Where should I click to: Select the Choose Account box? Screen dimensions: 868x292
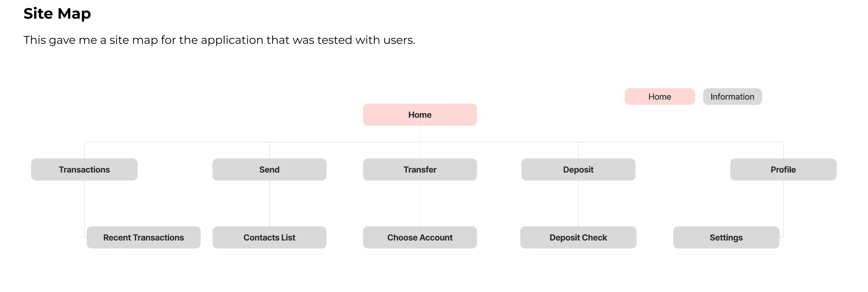[420, 237]
